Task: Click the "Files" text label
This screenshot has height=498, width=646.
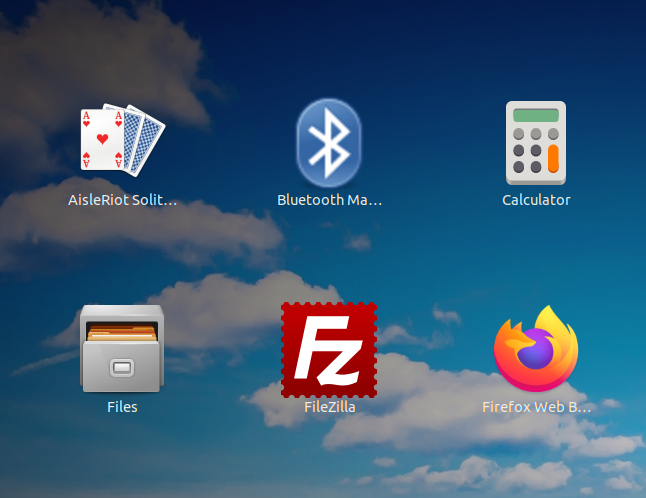Action: [122, 407]
